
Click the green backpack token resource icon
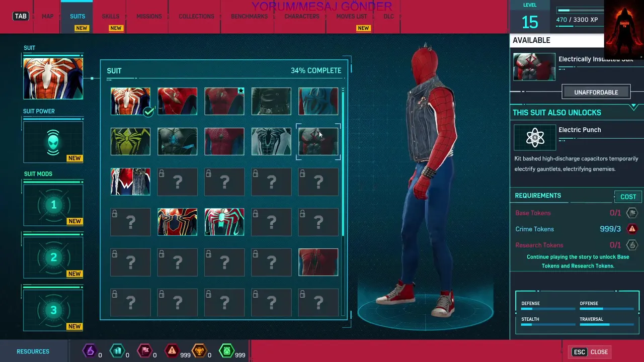226,350
